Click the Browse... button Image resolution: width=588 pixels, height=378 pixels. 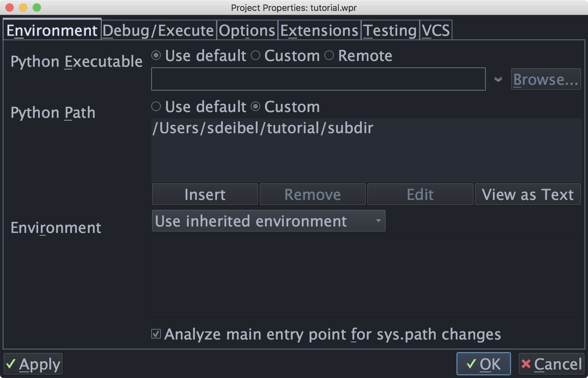pyautogui.click(x=546, y=79)
